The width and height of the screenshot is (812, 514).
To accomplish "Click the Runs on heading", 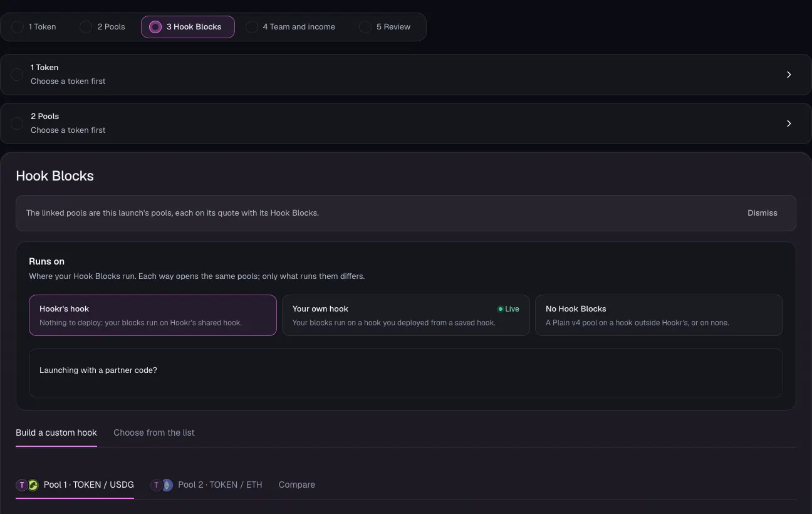I will (46, 261).
